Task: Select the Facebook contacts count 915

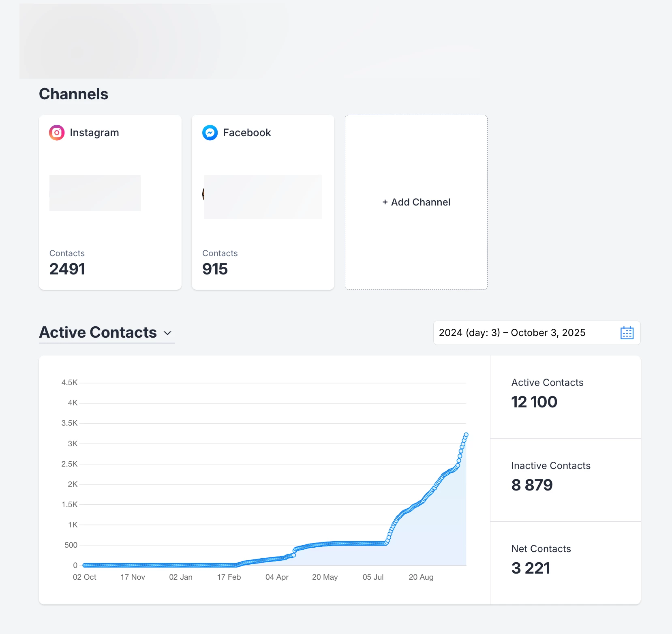Action: pos(215,269)
